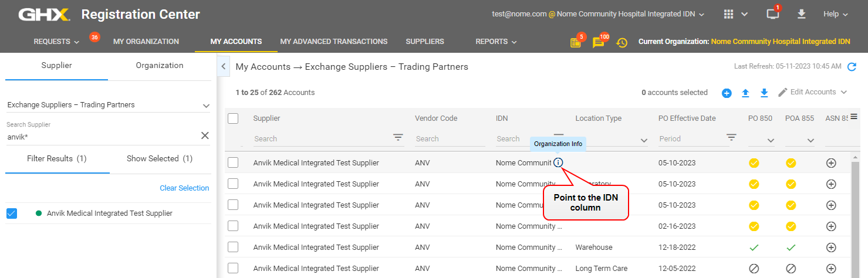Screen dimensions: 868x278
Task: Open the apps grid icon in header
Action: point(728,14)
